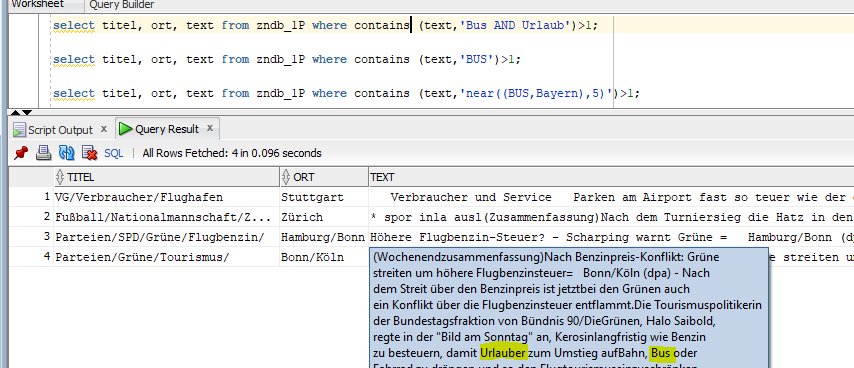Click text cell starting '* spor inla ausl'

click(x=611, y=217)
